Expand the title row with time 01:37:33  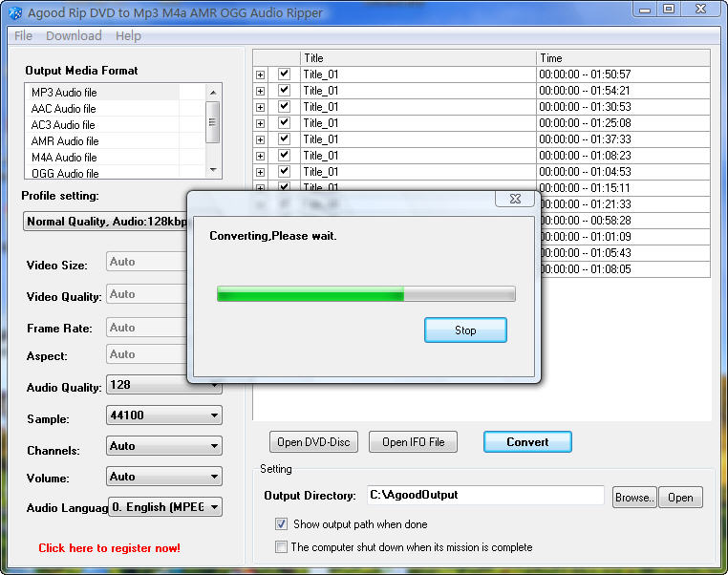[x=261, y=139]
